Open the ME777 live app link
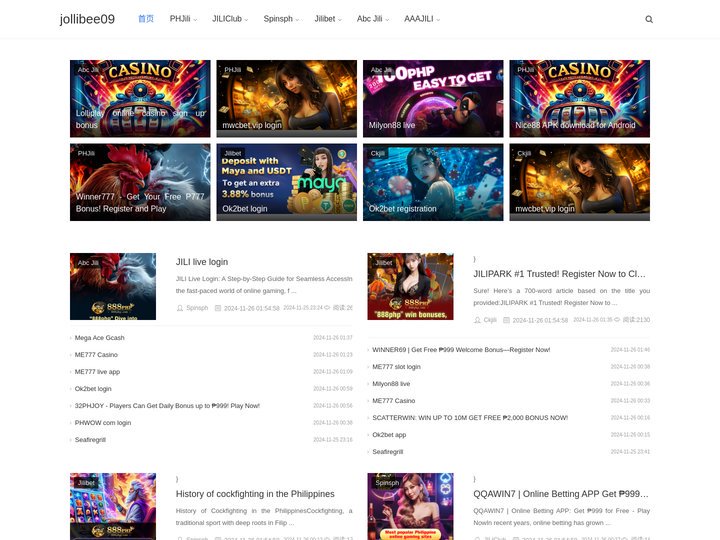Viewport: 720px width, 540px height. point(97,371)
